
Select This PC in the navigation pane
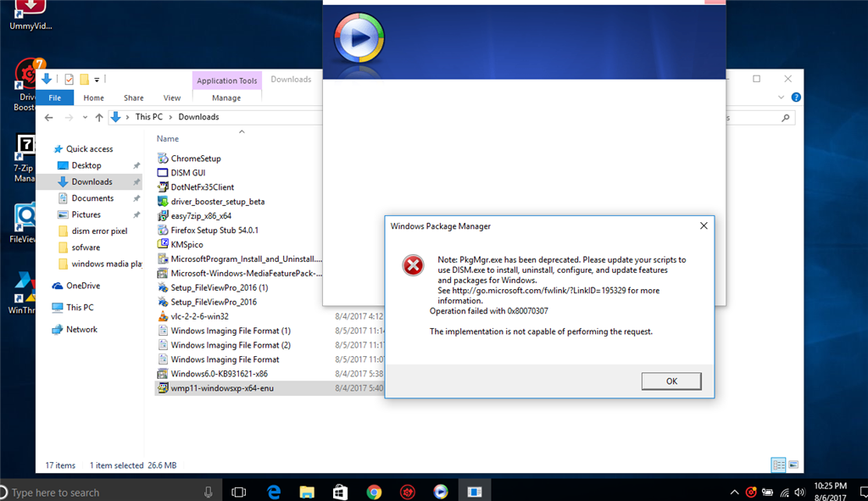click(x=80, y=307)
